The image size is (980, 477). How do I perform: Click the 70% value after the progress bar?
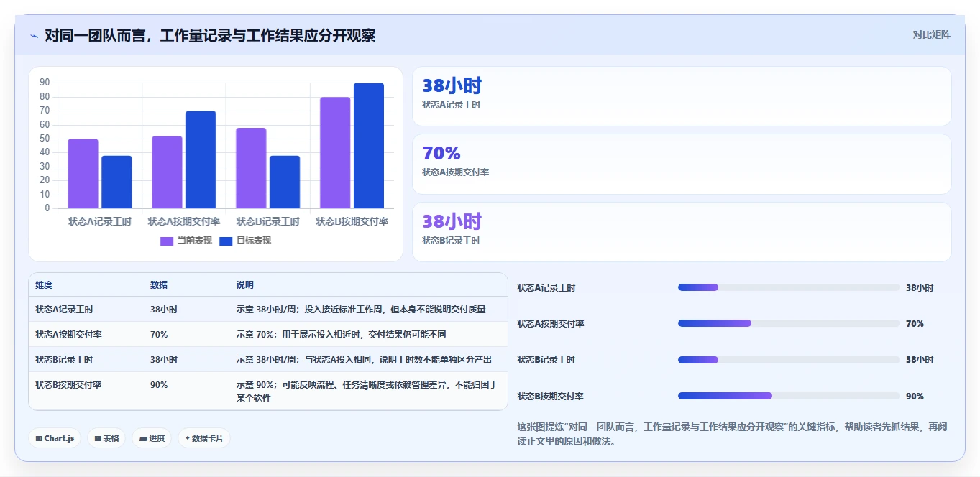point(915,324)
